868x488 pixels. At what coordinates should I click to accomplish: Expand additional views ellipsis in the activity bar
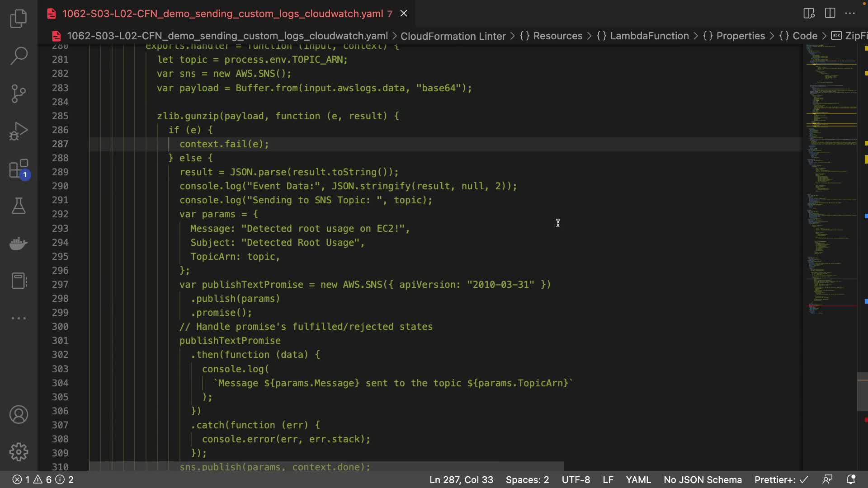click(x=19, y=318)
